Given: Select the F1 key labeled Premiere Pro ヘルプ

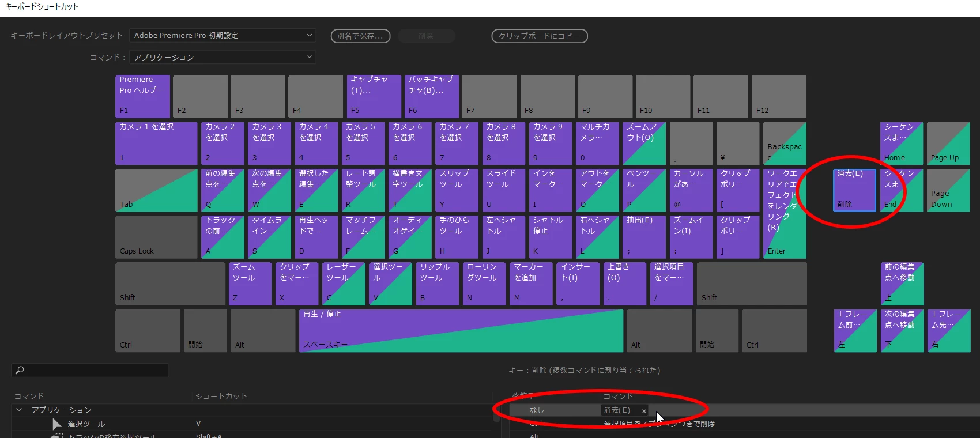Looking at the screenshot, I should click(142, 96).
